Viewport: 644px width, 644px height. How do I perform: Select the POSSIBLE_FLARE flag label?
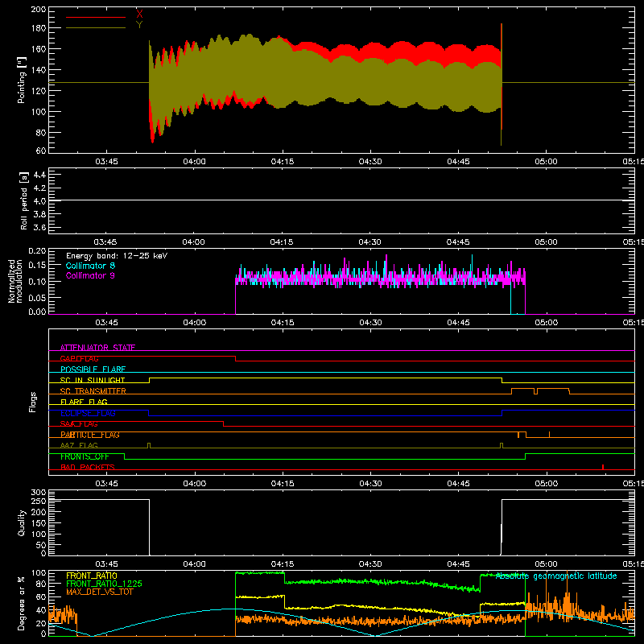click(x=93, y=369)
